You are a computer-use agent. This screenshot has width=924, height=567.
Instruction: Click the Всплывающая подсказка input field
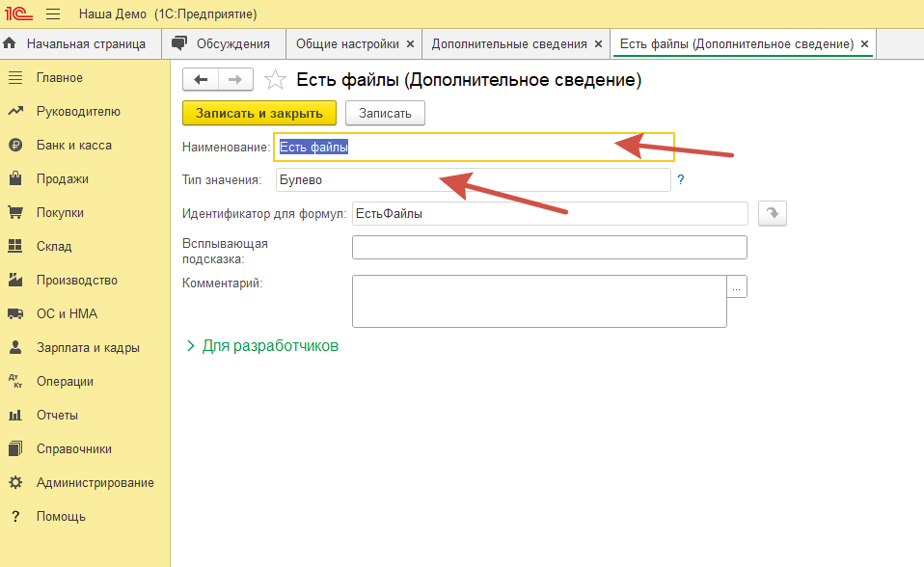[x=549, y=248]
